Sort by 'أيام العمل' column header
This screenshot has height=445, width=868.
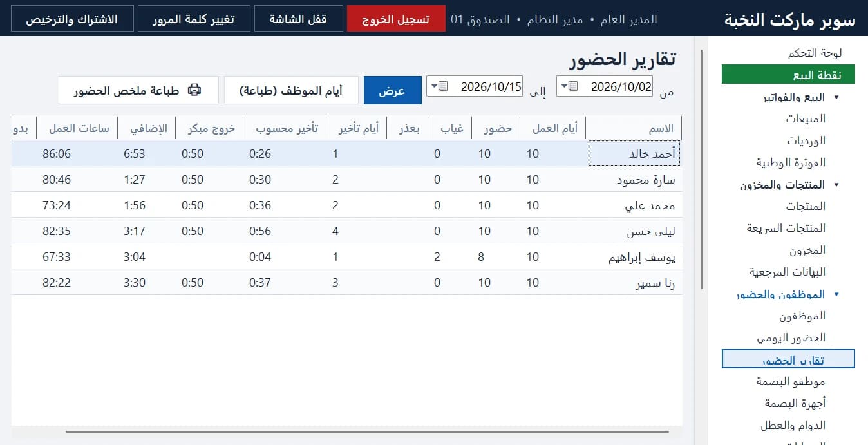[x=553, y=128]
